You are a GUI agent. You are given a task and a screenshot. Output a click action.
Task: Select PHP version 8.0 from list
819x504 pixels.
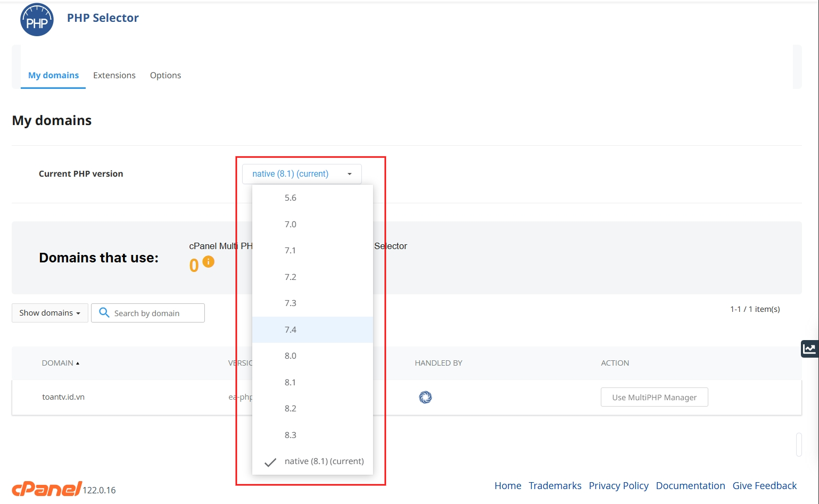pyautogui.click(x=312, y=356)
